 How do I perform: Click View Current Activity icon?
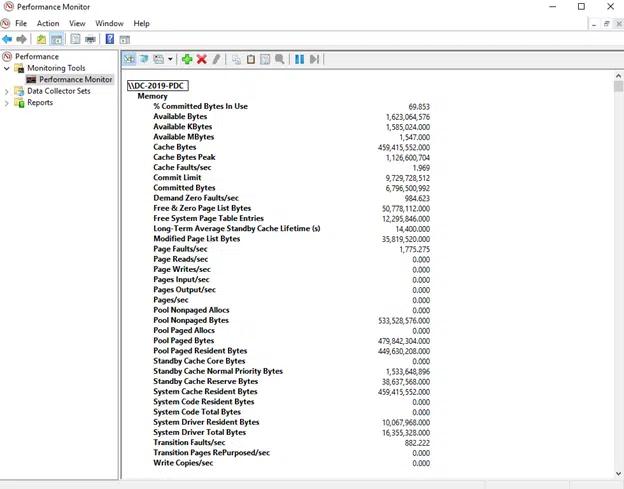point(129,59)
